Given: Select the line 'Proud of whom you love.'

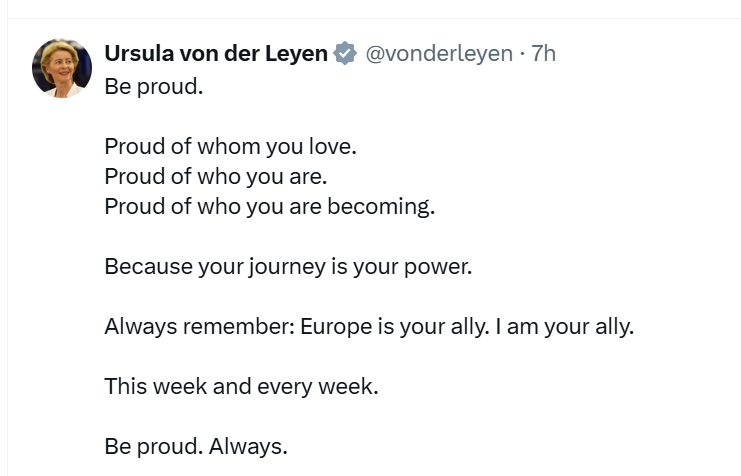Looking at the screenshot, I should click(231, 147).
